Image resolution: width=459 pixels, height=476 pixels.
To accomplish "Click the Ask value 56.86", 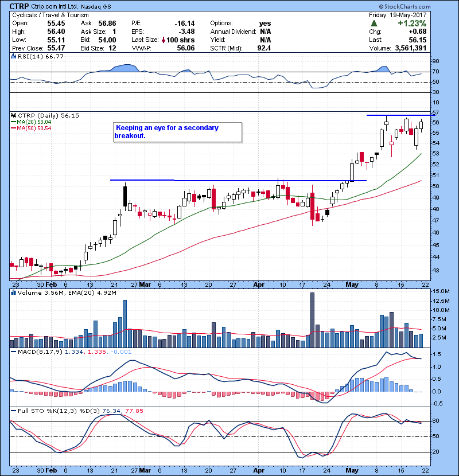I will [x=107, y=24].
